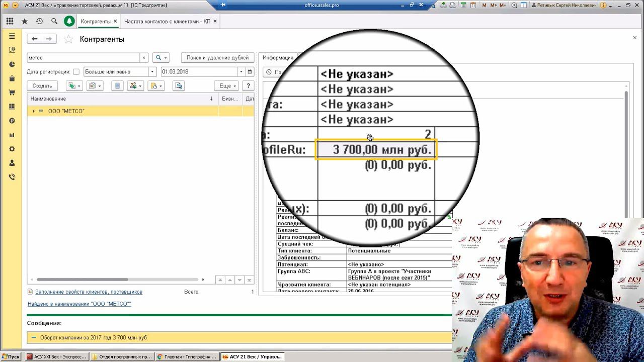
Task: Open the bar chart reports section
Action: [12, 135]
